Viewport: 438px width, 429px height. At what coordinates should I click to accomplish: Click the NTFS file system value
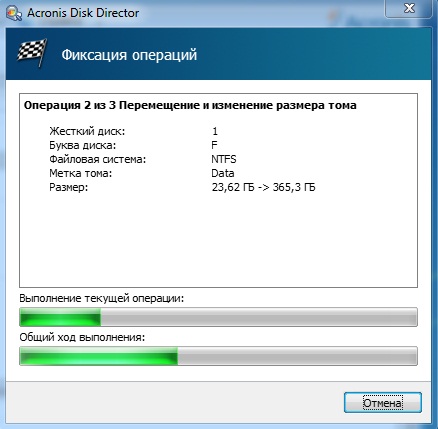click(224, 159)
